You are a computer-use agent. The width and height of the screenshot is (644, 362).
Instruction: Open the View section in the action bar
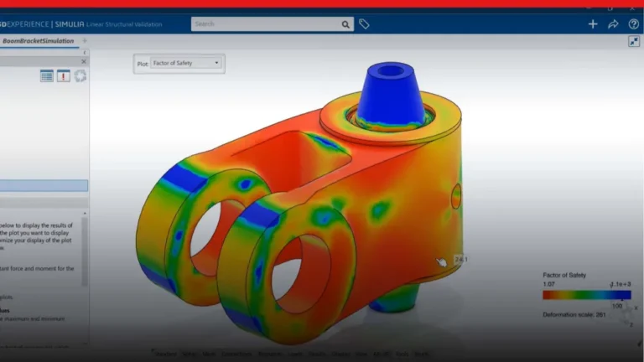pos(361,354)
